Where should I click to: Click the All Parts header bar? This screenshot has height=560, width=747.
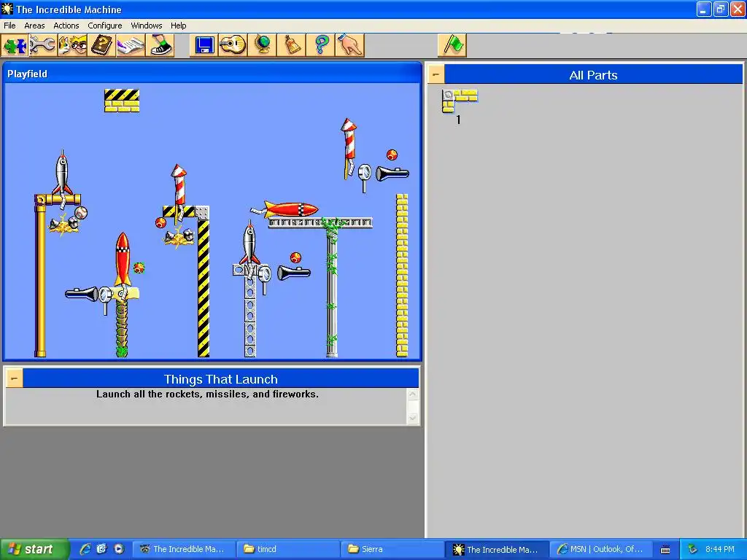click(x=593, y=75)
